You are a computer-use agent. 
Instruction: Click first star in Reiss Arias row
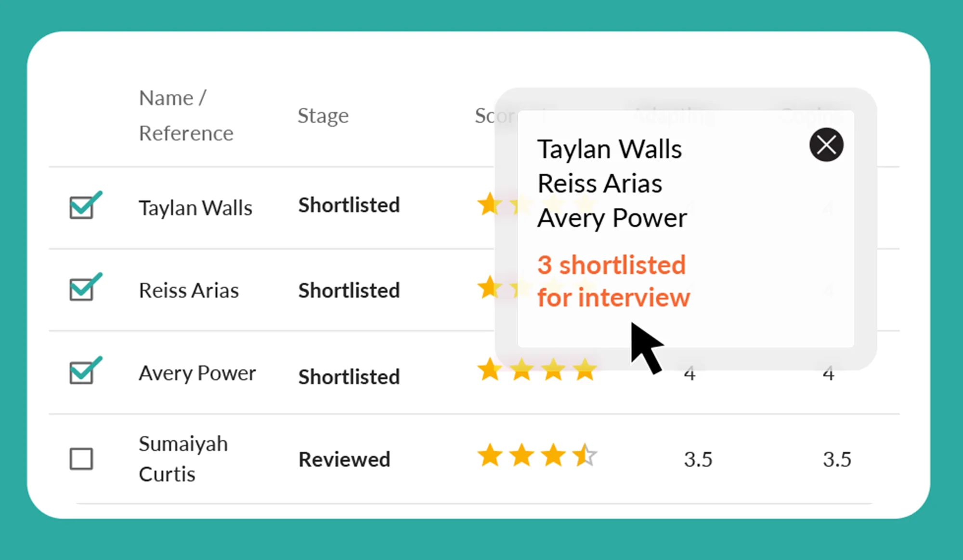[x=490, y=288]
